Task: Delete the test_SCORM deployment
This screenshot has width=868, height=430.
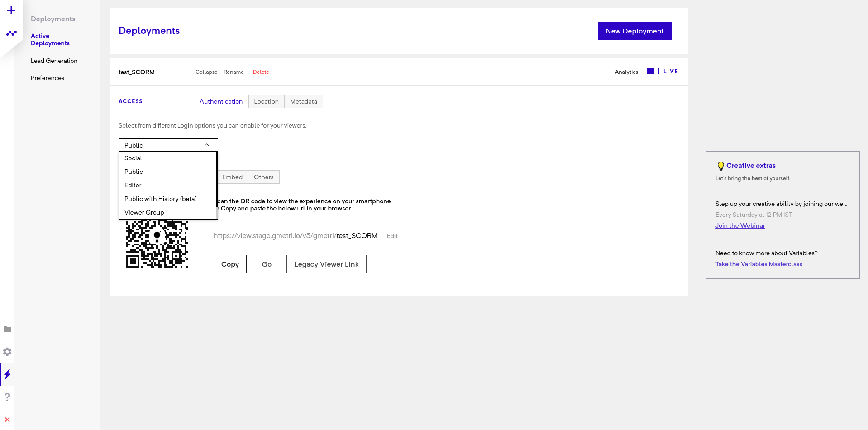Action: 261,72
